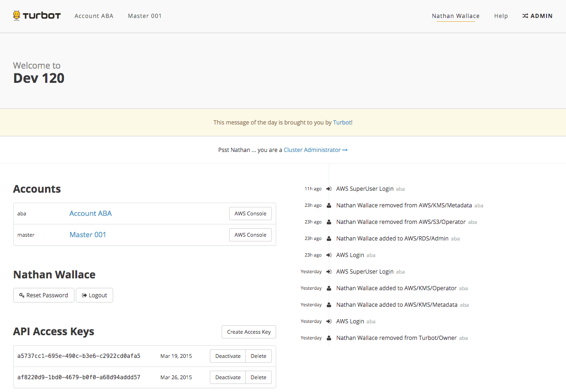Screen dimensions: 566x392
Task: Switch to the ADMIN view
Action: coord(537,16)
